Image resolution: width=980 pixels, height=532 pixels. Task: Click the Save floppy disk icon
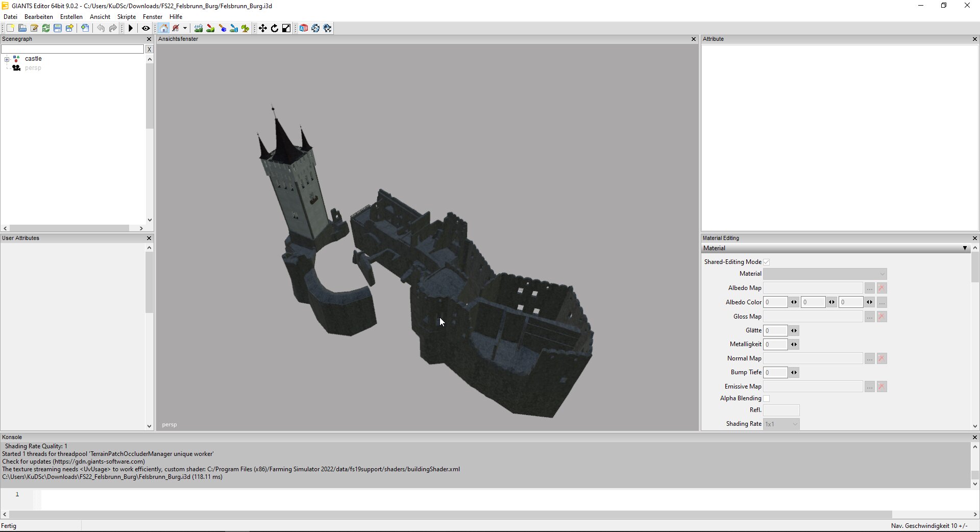click(x=58, y=28)
